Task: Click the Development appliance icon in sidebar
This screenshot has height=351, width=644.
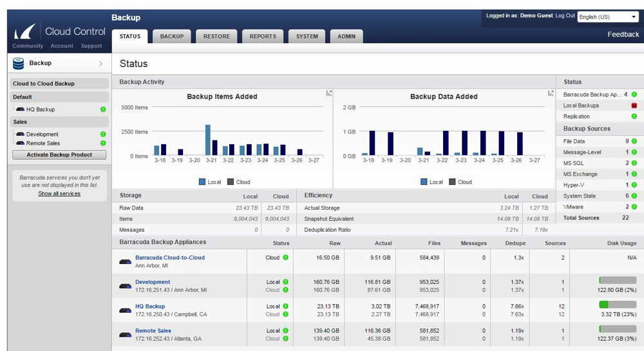Action: tap(20, 134)
